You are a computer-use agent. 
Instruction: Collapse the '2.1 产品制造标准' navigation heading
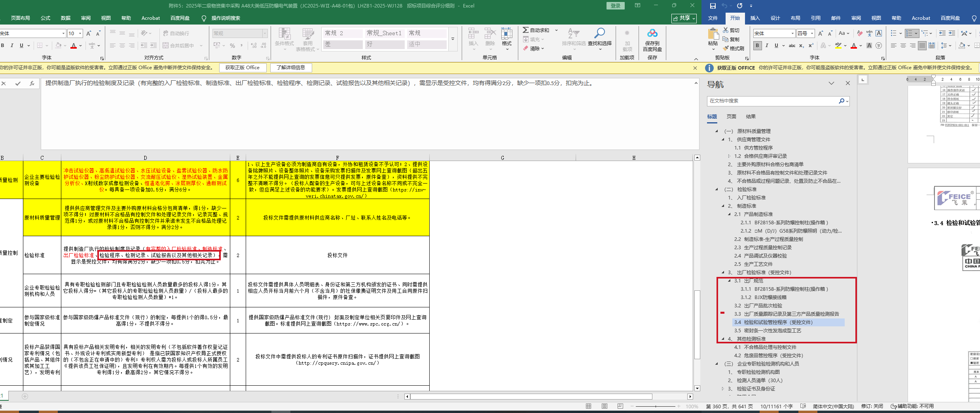pyautogui.click(x=729, y=214)
